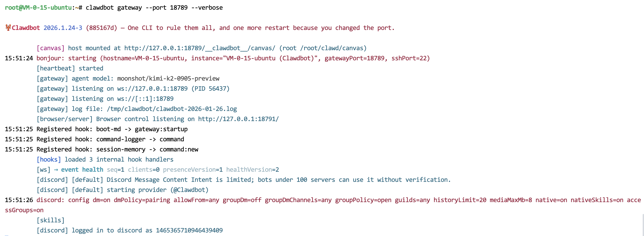Screen dimensions: 644x236
Task: Click the [heartbeat] started log line
Action: click(x=70, y=68)
